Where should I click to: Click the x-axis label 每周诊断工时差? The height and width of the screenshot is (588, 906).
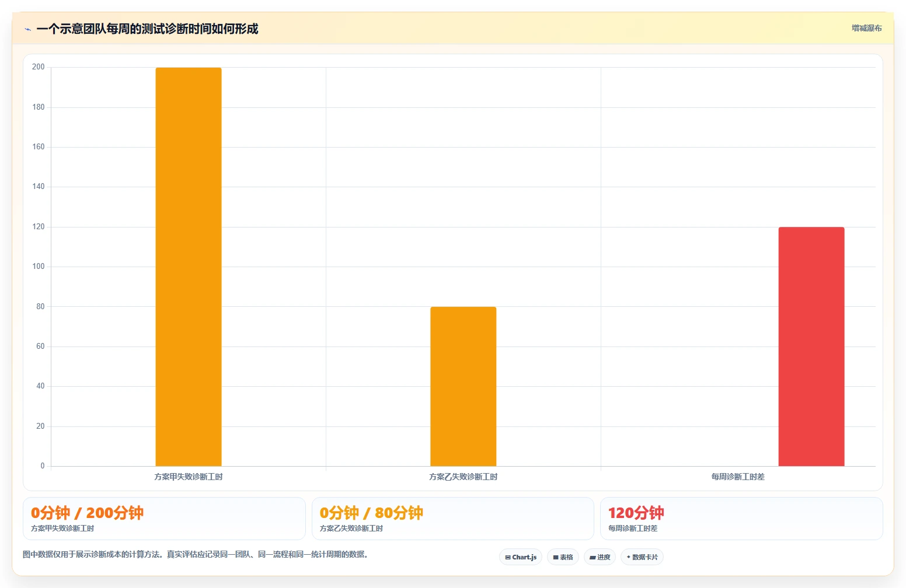(x=738, y=477)
